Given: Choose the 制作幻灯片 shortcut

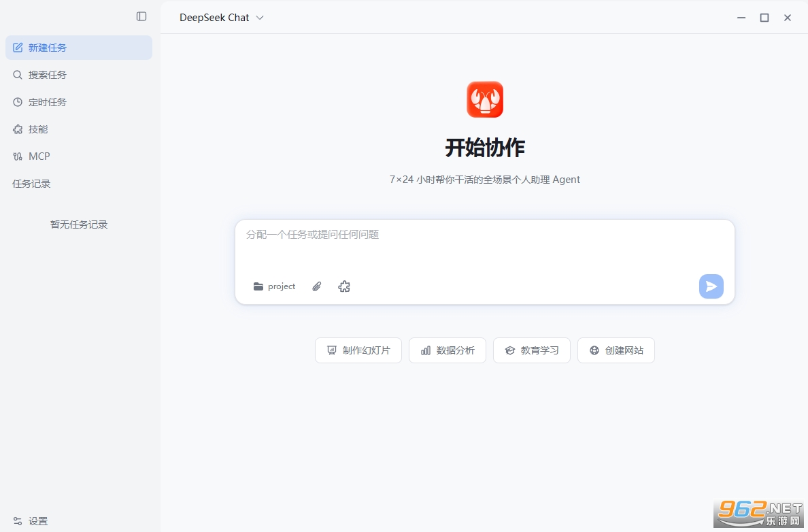Looking at the screenshot, I should (x=358, y=350).
